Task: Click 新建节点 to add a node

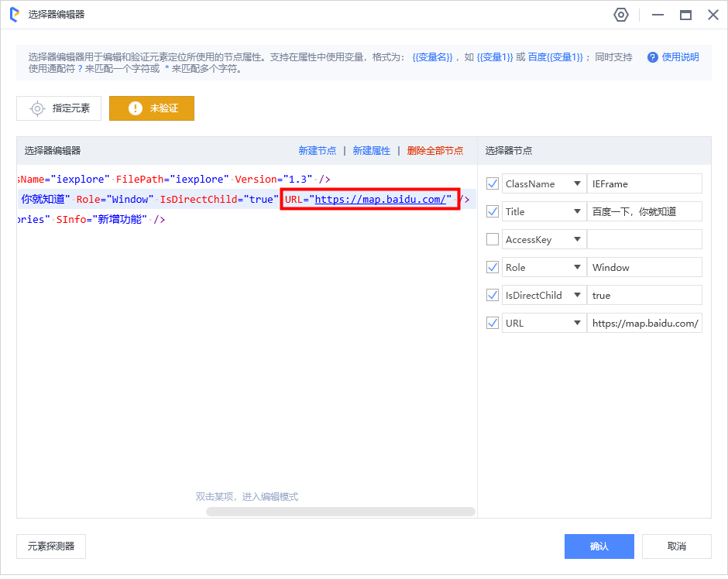Action: [x=318, y=151]
